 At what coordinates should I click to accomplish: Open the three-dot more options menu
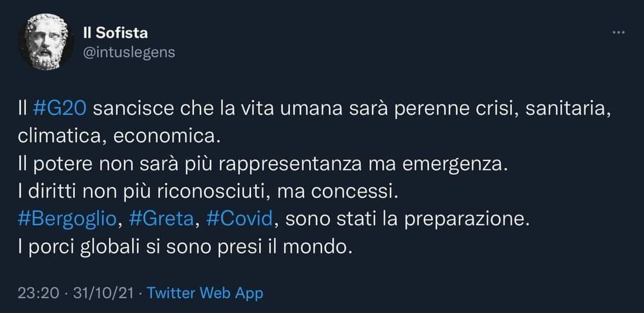(x=618, y=32)
